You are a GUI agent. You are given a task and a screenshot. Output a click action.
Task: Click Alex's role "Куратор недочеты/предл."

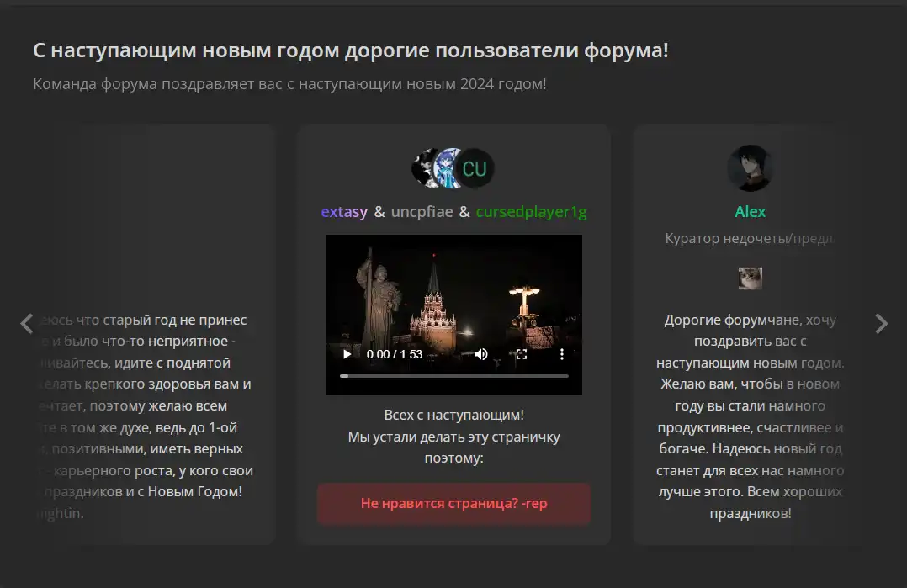point(750,238)
